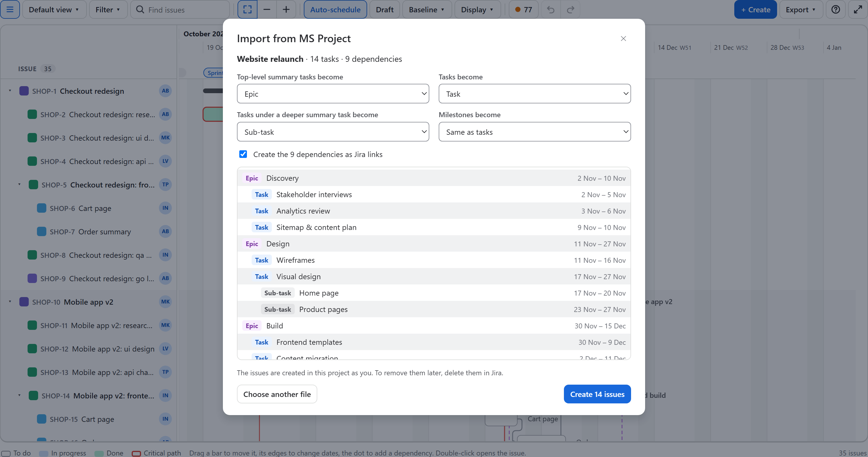Open the Baseline menu
Screen dimensions: 868x457
427,9
